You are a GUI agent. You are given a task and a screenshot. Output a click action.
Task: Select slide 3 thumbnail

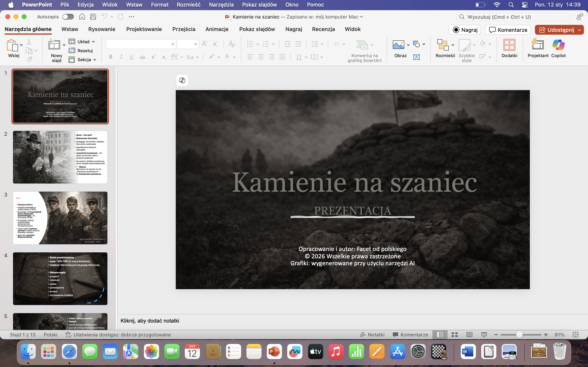[60, 218]
